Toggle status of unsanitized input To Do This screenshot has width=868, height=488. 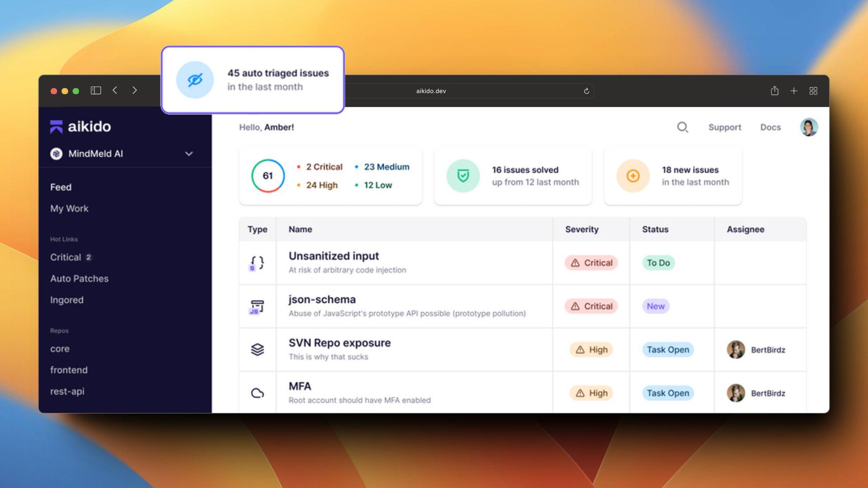coord(658,262)
